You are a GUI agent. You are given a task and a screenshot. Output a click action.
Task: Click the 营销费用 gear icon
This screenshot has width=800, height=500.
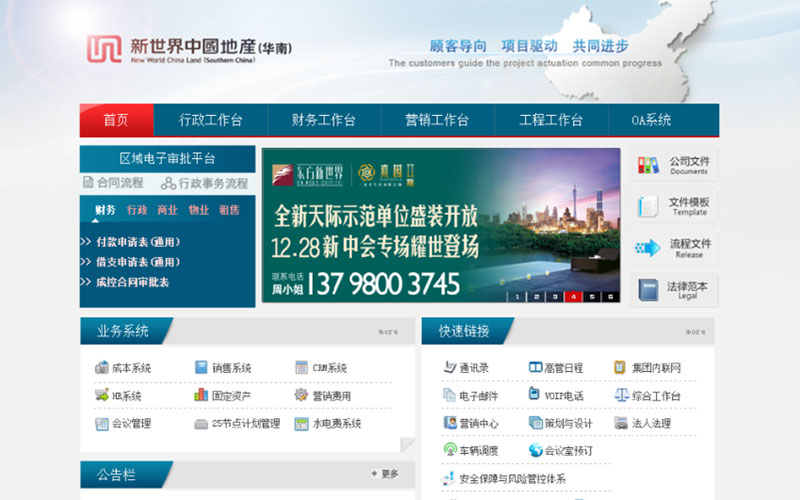[x=301, y=394]
